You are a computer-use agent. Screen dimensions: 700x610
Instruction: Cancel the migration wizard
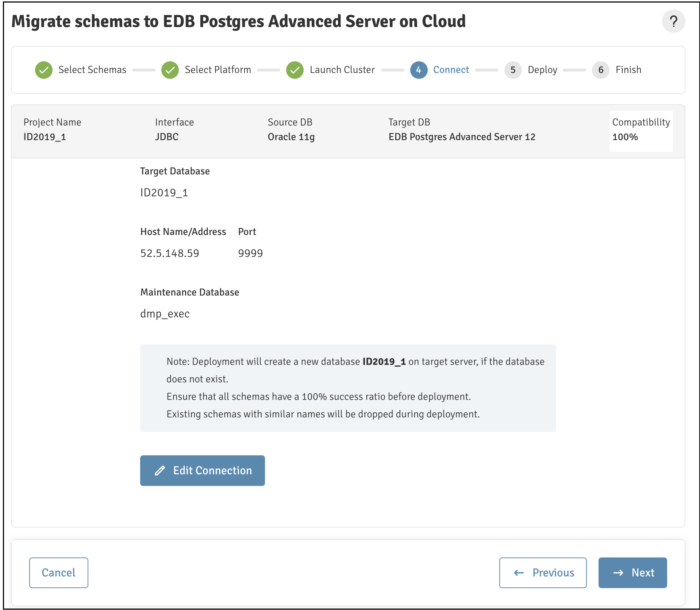coord(59,572)
